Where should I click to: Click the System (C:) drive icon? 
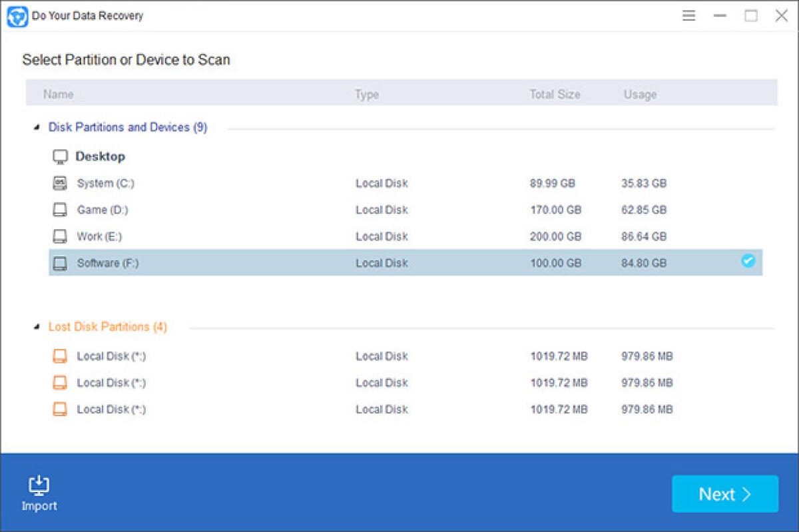click(59, 182)
